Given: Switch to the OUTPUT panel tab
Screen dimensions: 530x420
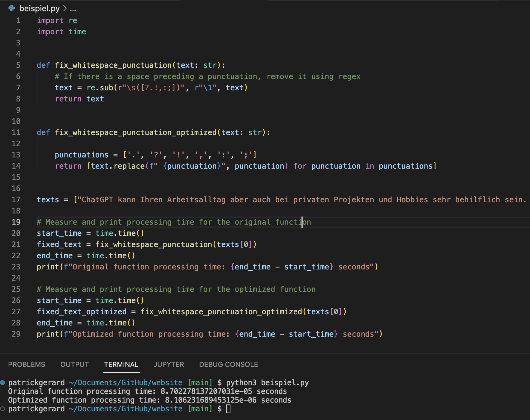Looking at the screenshot, I should pyautogui.click(x=74, y=364).
